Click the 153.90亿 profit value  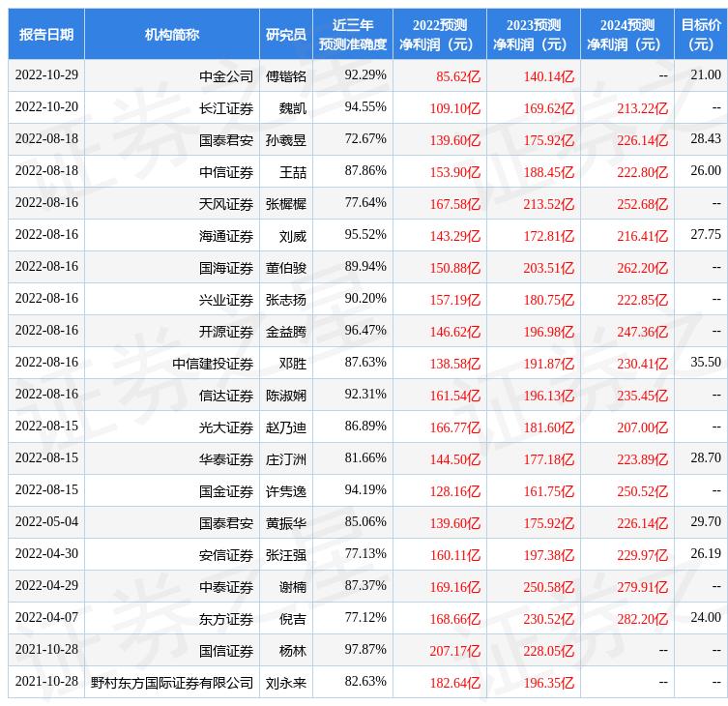455,172
